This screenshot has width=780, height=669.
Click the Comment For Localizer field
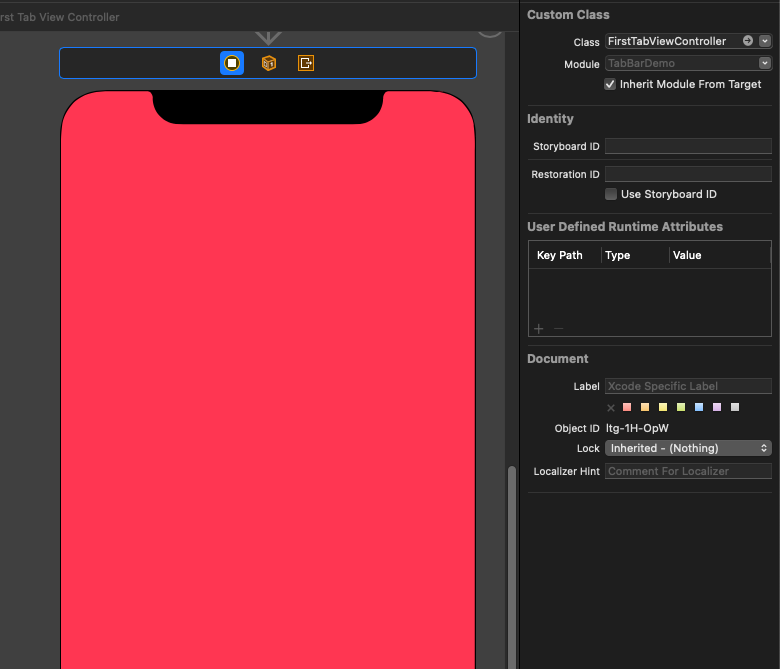tap(688, 471)
